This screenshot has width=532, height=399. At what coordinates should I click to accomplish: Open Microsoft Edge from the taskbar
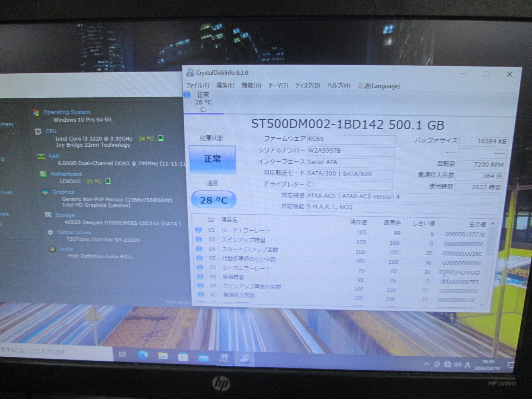pos(143,356)
